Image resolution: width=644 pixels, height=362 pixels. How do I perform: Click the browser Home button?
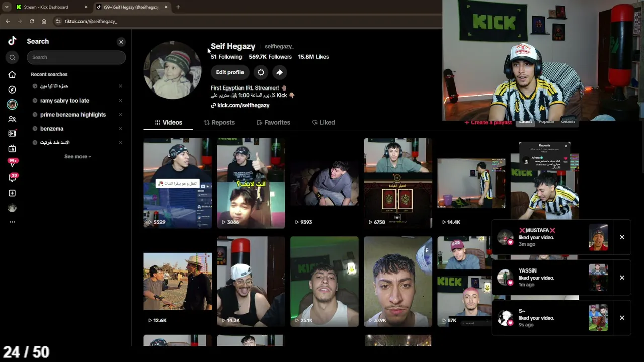coord(44,21)
